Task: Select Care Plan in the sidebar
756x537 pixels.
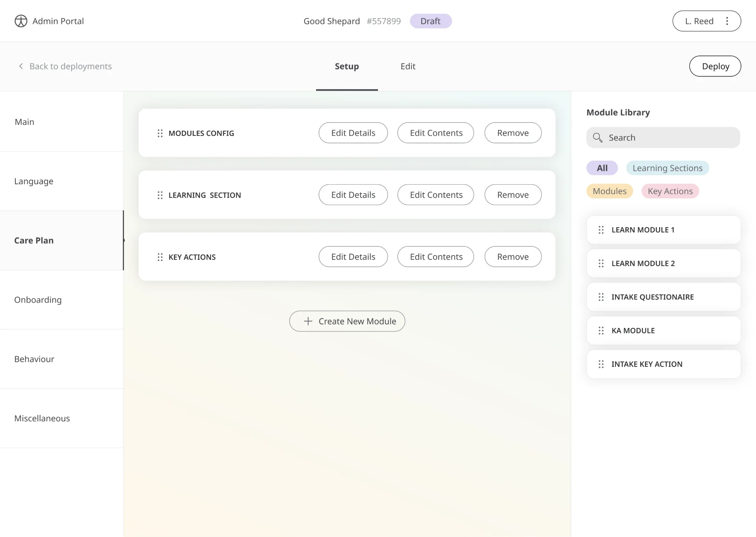Action: [62, 241]
